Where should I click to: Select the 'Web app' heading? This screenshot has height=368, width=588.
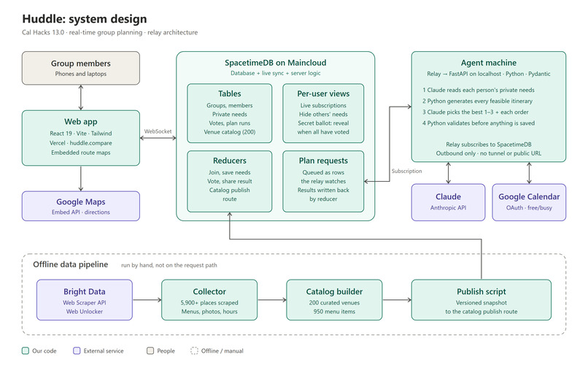tap(81, 122)
